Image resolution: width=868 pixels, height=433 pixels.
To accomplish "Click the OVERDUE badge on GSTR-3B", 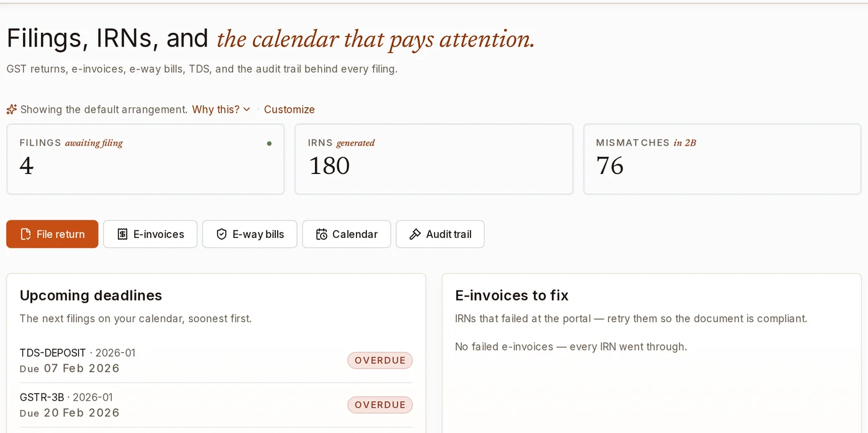I will 380,405.
